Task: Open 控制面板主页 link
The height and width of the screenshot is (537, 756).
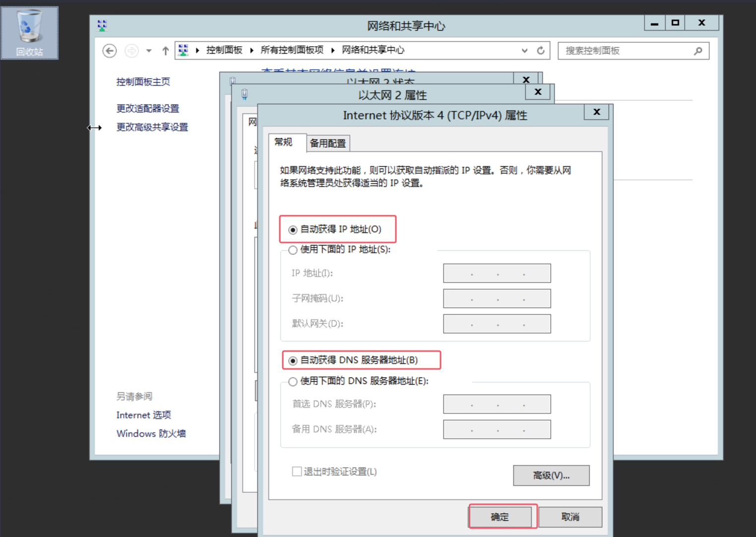Action: [143, 82]
